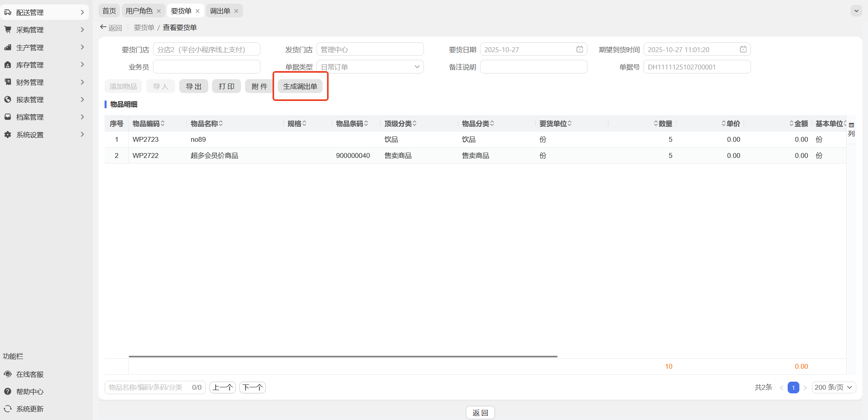This screenshot has height=420, width=868.
Task: Open the 附件 attachments button
Action: [x=260, y=86]
